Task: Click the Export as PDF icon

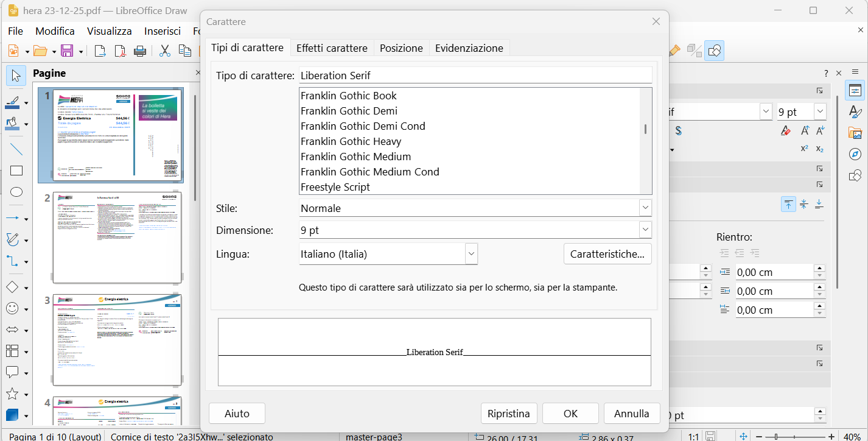Action: pyautogui.click(x=121, y=51)
